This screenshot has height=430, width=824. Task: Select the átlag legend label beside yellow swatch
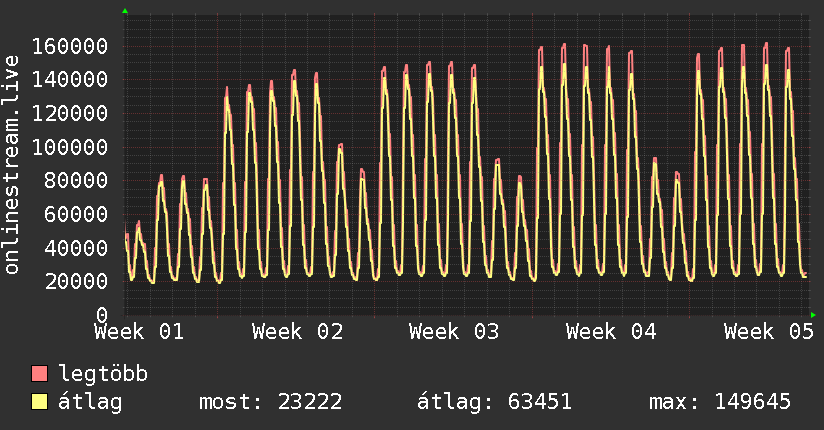point(90,402)
